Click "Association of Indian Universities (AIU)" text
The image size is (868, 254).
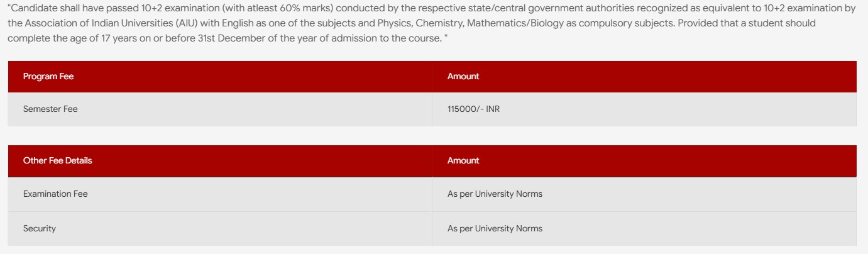pos(104,23)
